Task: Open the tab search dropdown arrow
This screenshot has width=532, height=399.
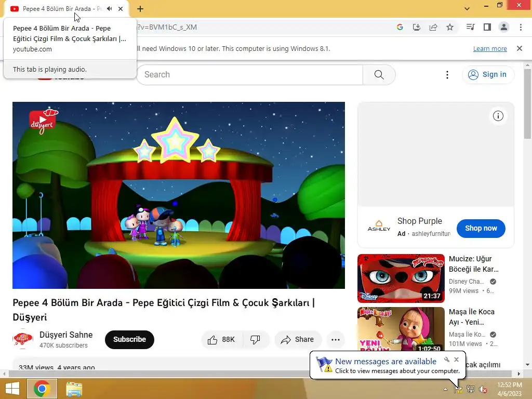Action: tap(467, 9)
